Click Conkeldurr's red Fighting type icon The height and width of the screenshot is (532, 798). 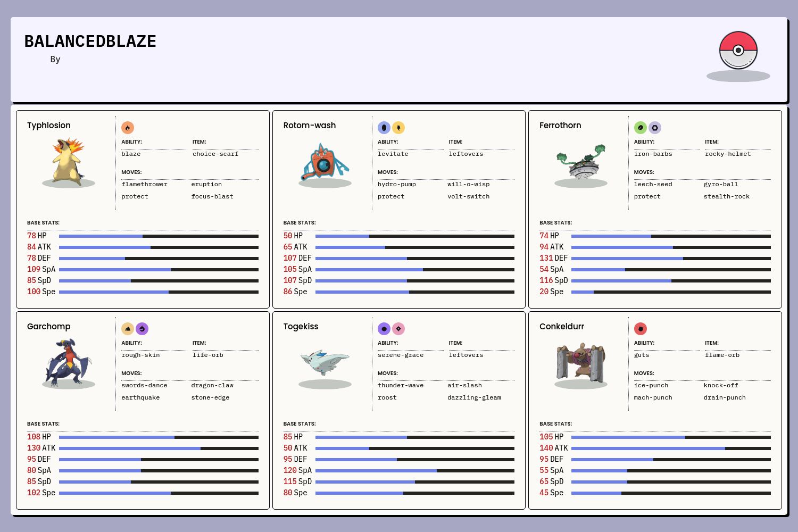pos(640,329)
